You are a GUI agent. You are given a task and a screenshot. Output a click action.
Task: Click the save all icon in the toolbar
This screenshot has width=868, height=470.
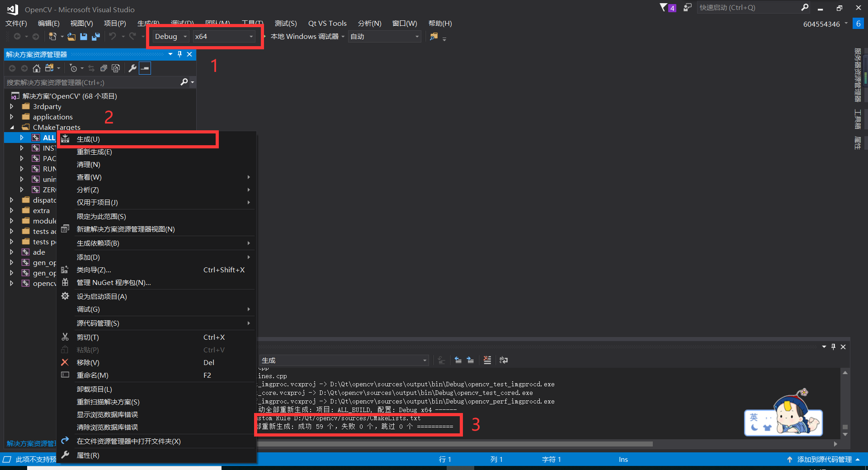click(x=95, y=37)
